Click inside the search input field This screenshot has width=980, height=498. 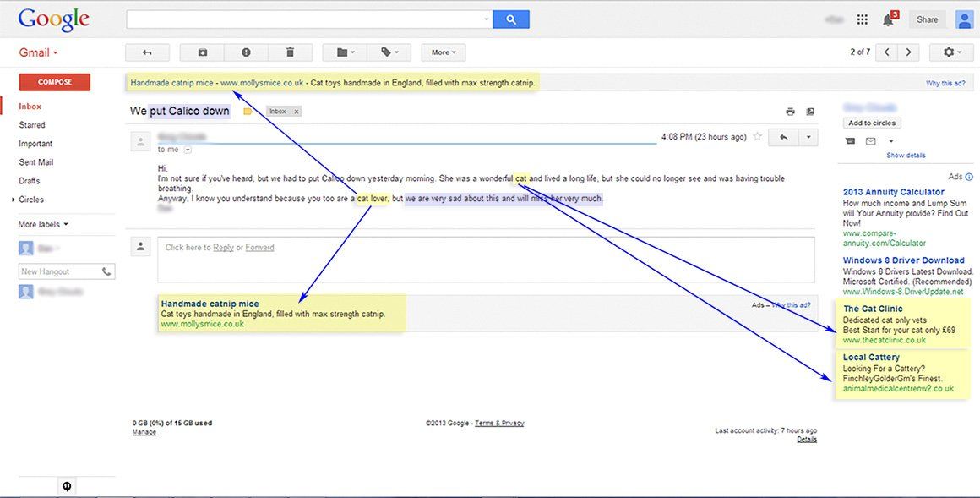[x=304, y=18]
